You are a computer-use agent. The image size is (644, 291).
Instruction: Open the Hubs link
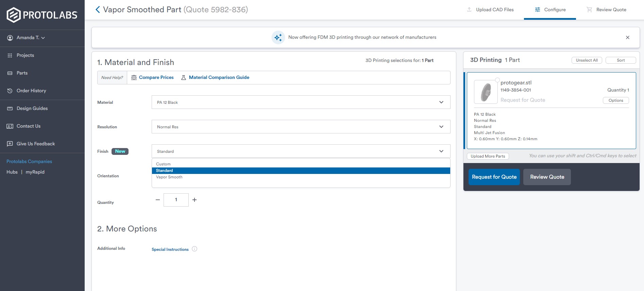tap(12, 172)
